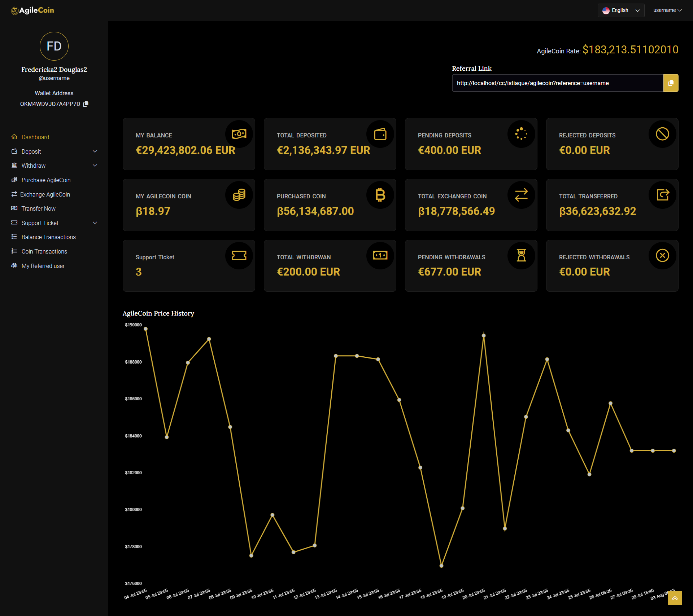The width and height of the screenshot is (693, 616).
Task: Click the My Balance cash icon
Action: pos(239,134)
